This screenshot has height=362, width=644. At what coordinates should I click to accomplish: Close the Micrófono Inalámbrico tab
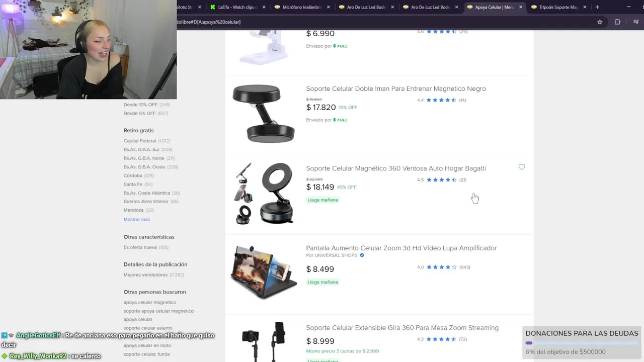(x=329, y=7)
